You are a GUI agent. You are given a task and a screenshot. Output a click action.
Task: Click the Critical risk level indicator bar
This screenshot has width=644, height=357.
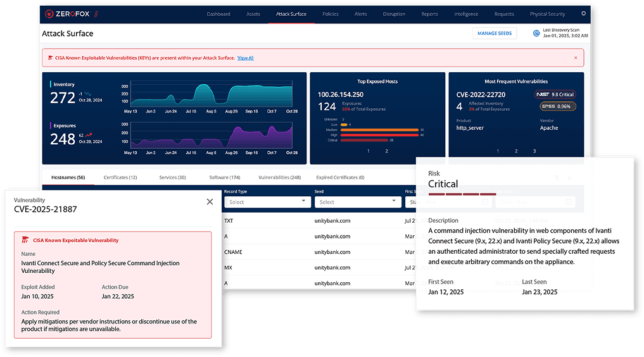click(462, 194)
